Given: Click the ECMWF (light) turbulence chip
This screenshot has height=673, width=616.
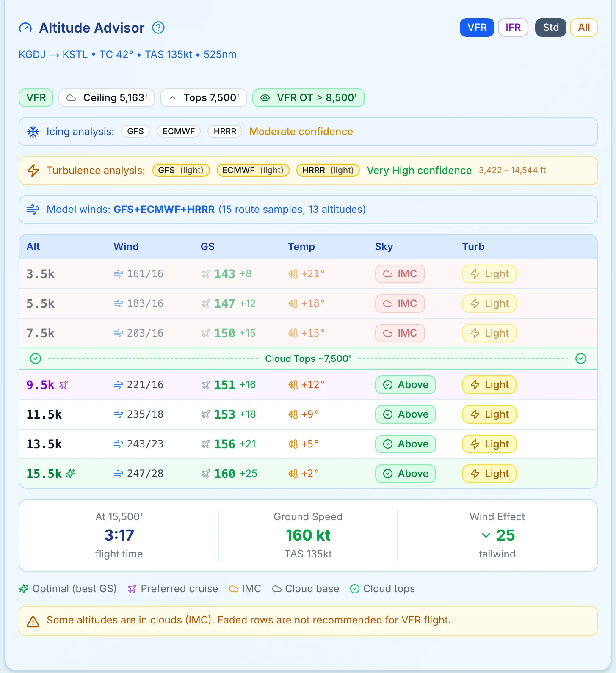Looking at the screenshot, I should tap(253, 170).
